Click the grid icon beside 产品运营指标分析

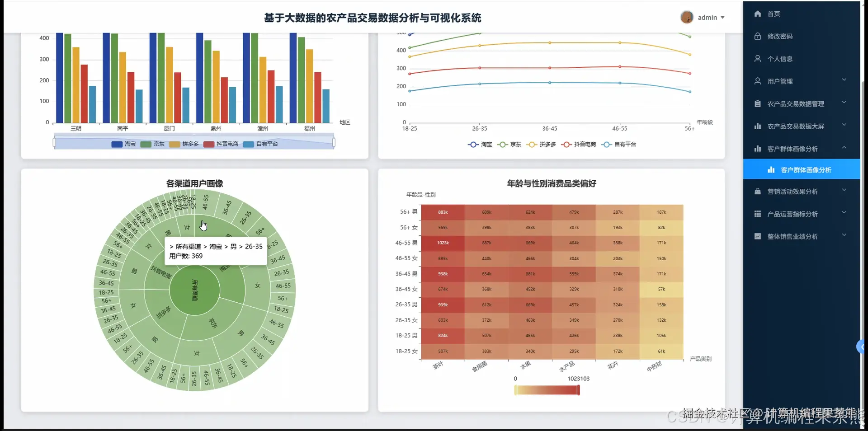[x=758, y=214]
